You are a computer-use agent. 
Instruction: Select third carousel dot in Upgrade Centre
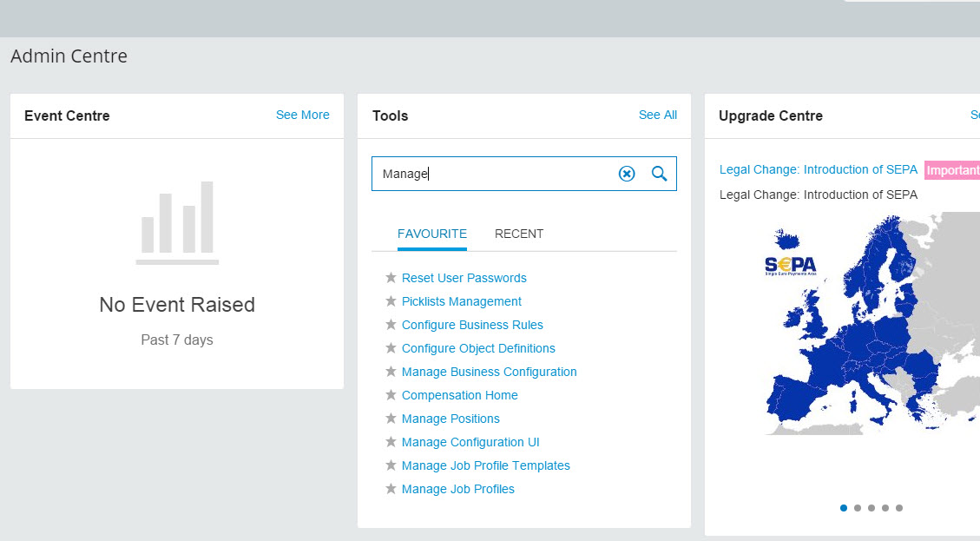click(x=871, y=508)
